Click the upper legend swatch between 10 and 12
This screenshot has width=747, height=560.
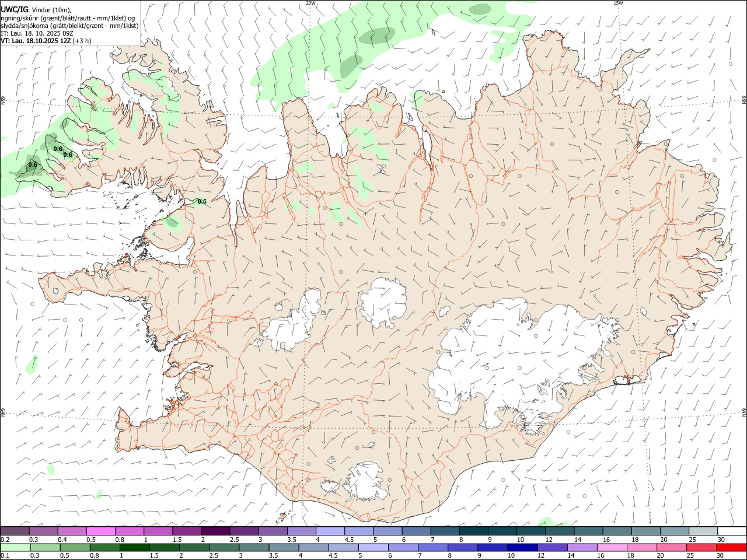pos(530,531)
